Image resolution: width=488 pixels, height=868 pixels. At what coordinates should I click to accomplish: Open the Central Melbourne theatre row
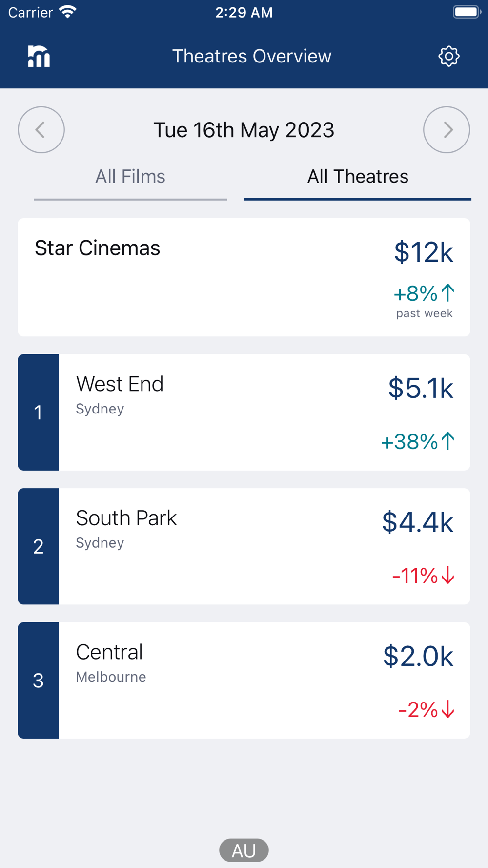coord(264,681)
